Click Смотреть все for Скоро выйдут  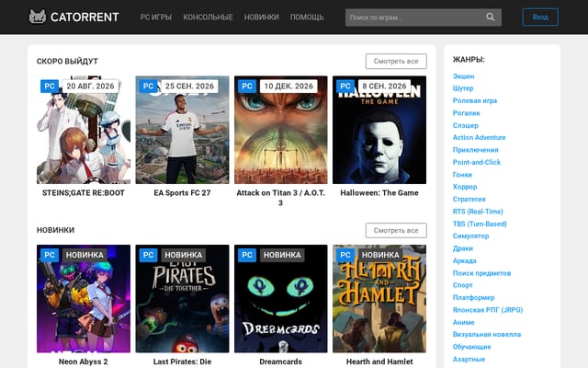[x=396, y=62]
